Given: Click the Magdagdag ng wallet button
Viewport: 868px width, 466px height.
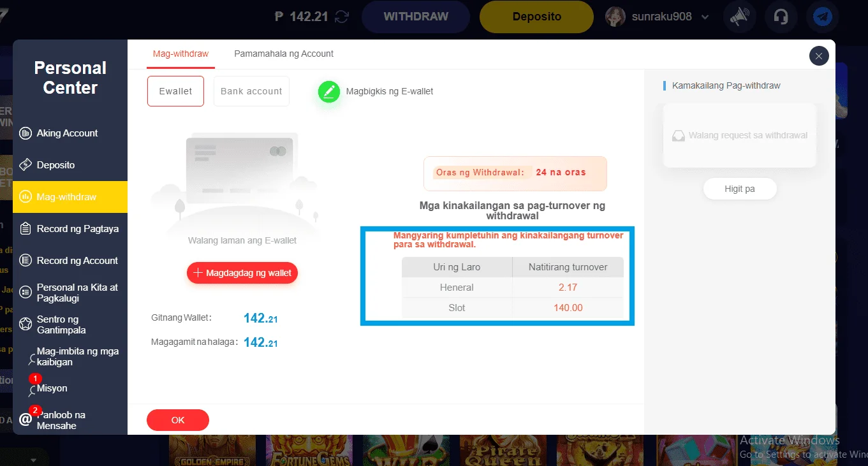Looking at the screenshot, I should [242, 273].
